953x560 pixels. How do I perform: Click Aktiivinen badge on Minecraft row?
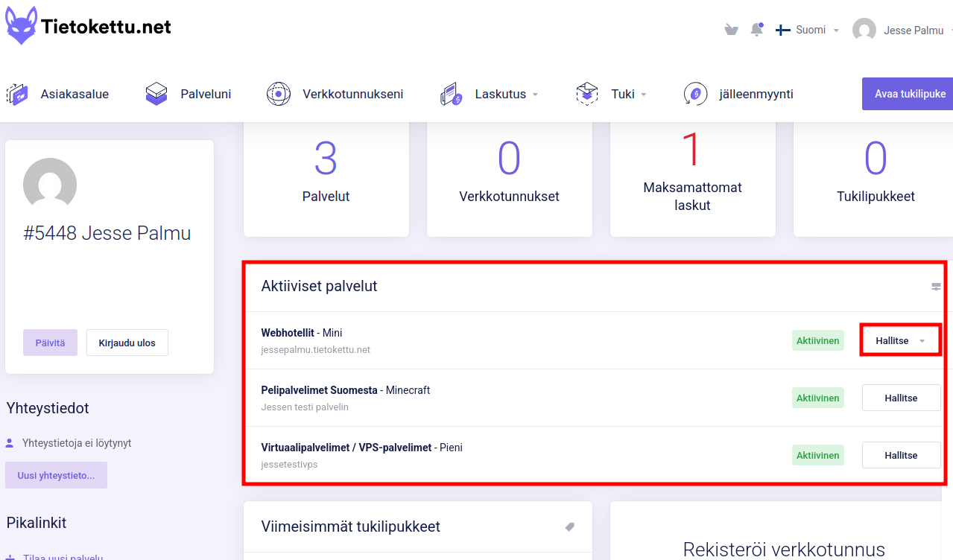[x=818, y=398]
